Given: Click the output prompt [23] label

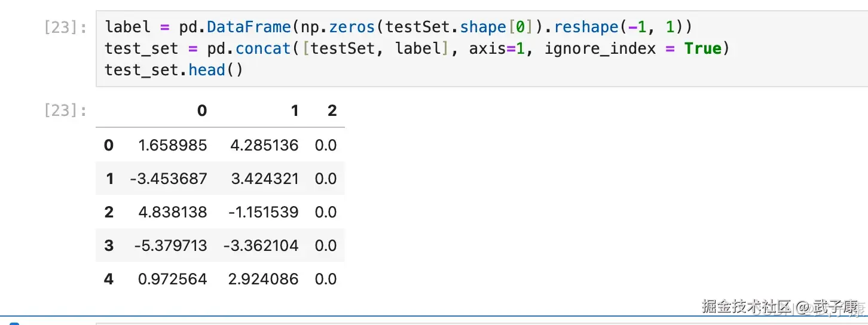Looking at the screenshot, I should (66, 111).
